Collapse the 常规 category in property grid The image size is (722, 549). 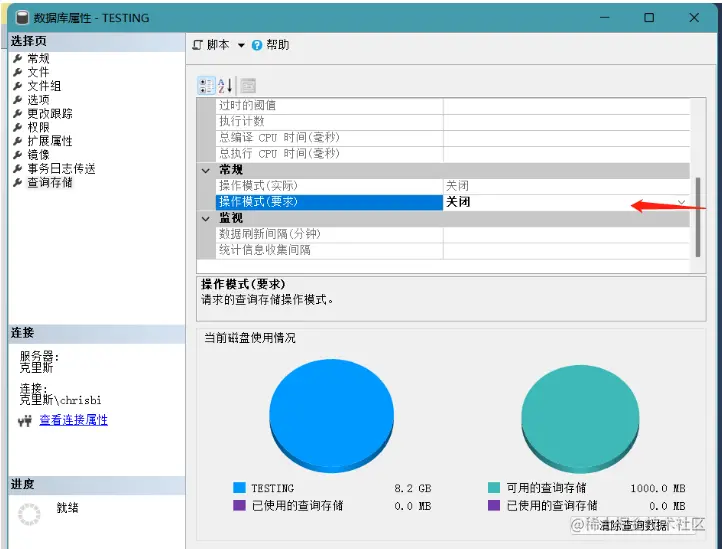[206, 170]
